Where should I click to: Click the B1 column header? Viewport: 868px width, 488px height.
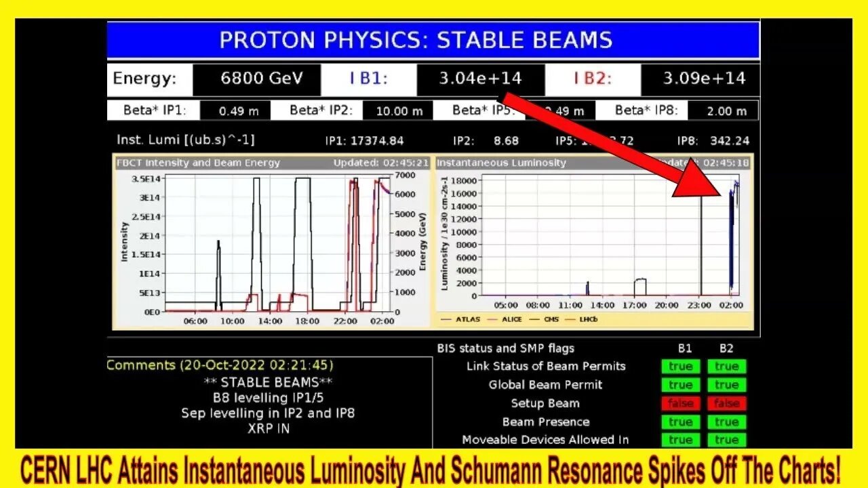(685, 348)
